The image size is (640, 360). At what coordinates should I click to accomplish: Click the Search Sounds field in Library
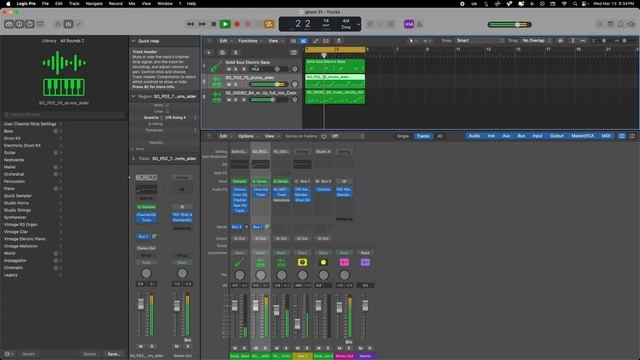coord(64,115)
